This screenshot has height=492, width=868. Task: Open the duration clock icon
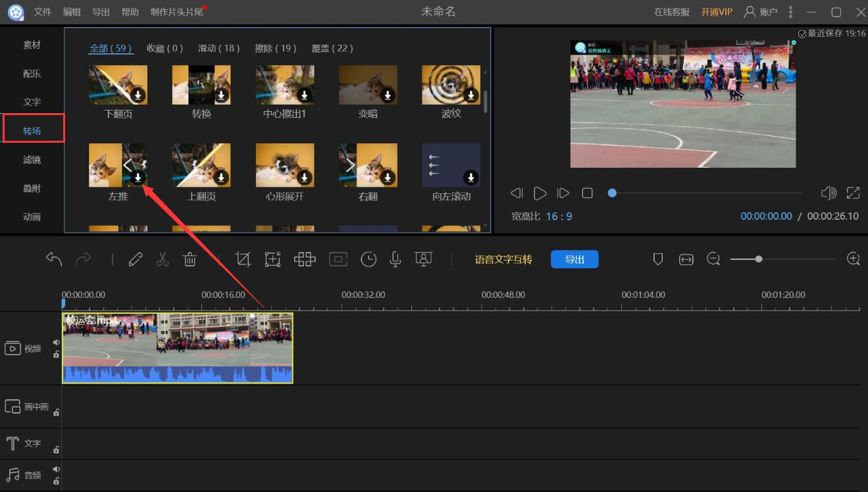point(369,259)
